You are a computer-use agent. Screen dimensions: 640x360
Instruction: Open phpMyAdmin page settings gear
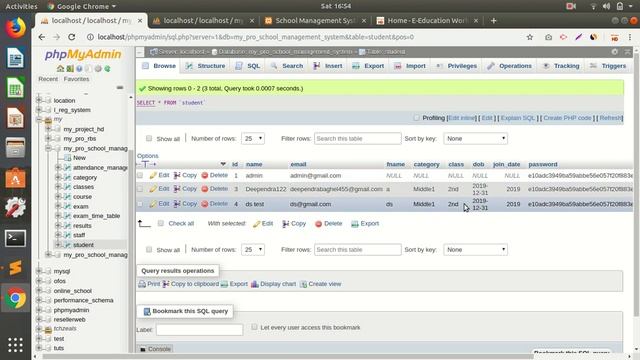[615, 52]
